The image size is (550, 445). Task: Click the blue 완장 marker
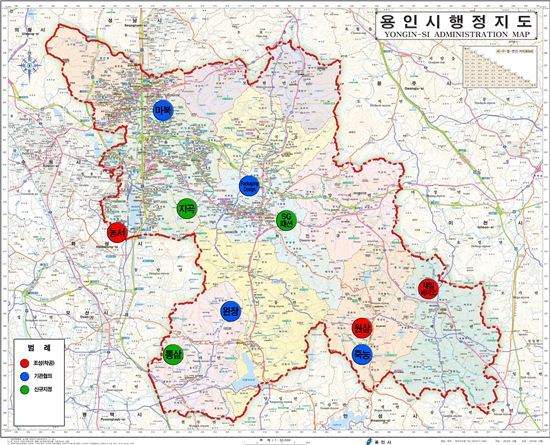tap(231, 311)
